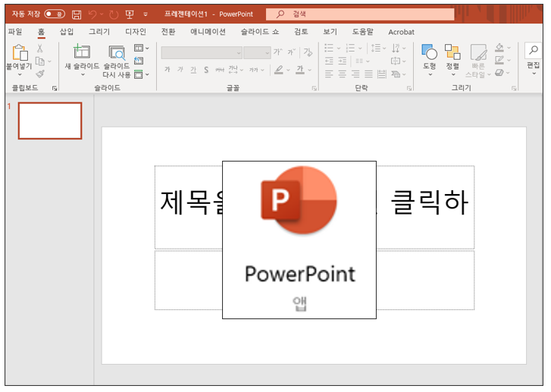Toggle the AutoSave (자동 저장) switch
Viewport: 551px width, 392px height.
[x=55, y=14]
